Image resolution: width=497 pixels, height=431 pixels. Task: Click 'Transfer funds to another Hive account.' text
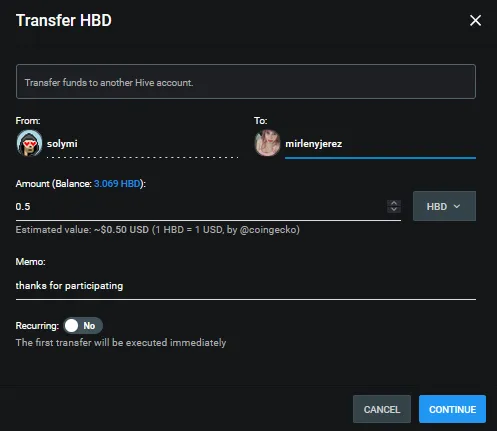coord(109,83)
